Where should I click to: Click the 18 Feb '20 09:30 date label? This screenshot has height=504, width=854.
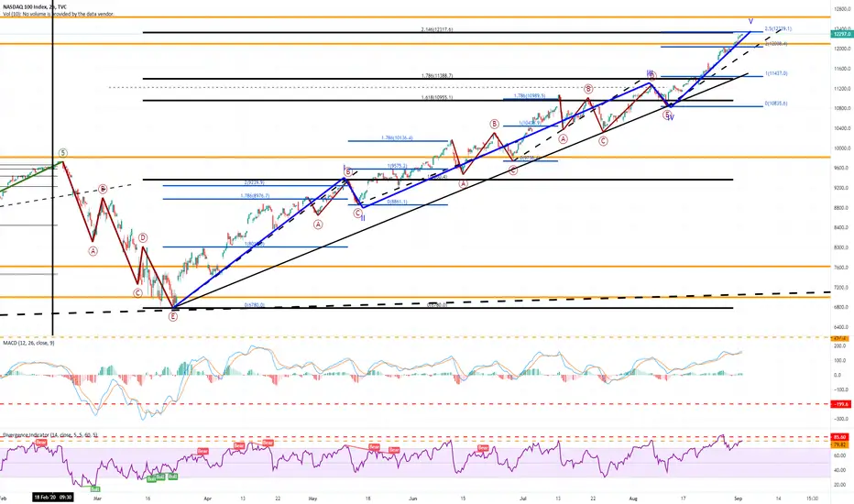53,498
